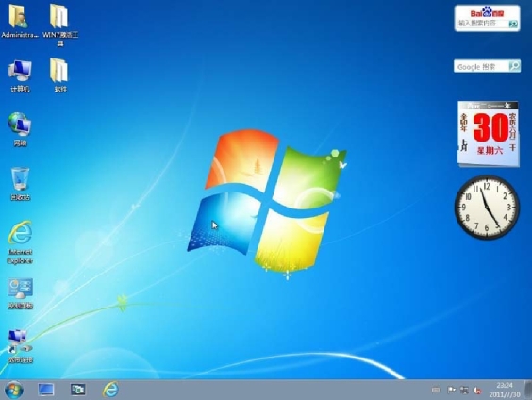Image resolution: width=532 pixels, height=400 pixels.
Task: Click the Baidu gadget search button
Action: click(x=513, y=24)
